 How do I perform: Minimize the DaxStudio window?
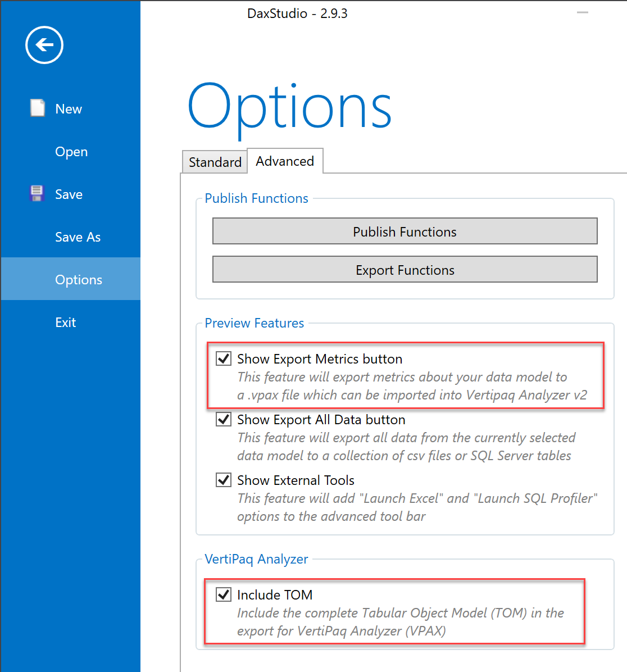[x=582, y=12]
